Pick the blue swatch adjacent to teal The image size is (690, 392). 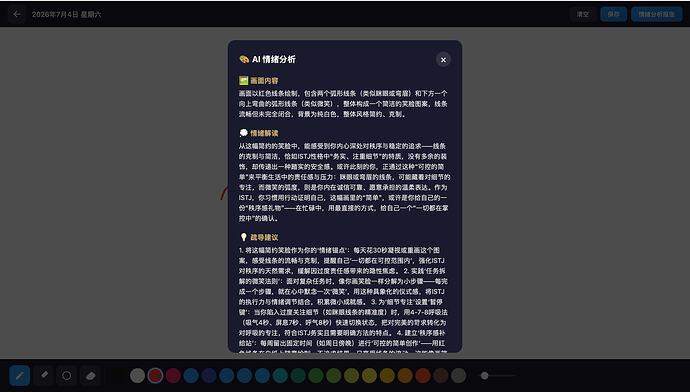click(x=262, y=375)
